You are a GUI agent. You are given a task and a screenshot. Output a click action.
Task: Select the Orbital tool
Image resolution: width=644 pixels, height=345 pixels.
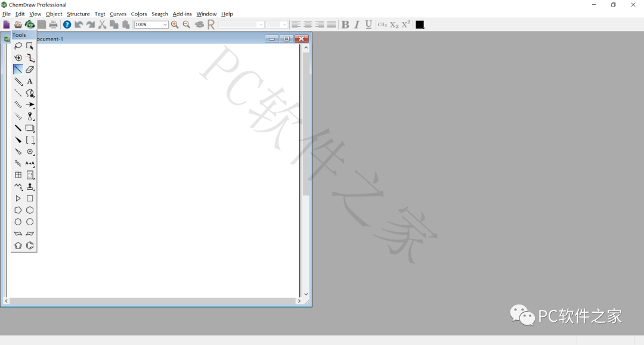click(x=30, y=117)
